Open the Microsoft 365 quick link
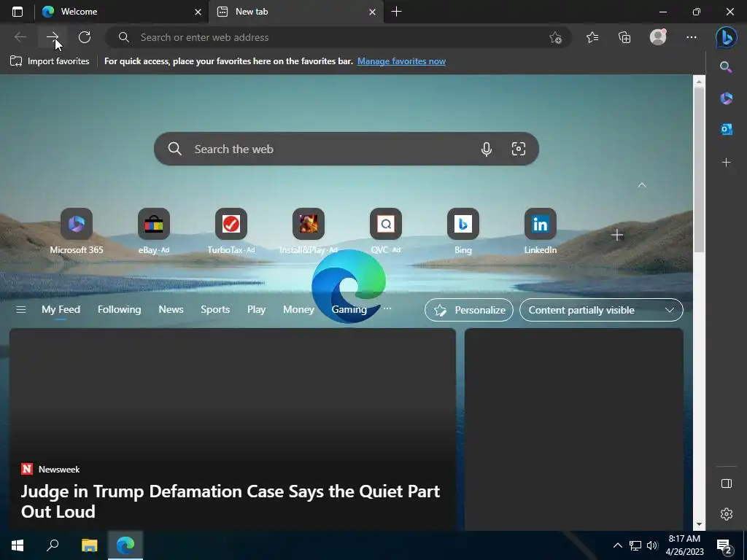 76,231
